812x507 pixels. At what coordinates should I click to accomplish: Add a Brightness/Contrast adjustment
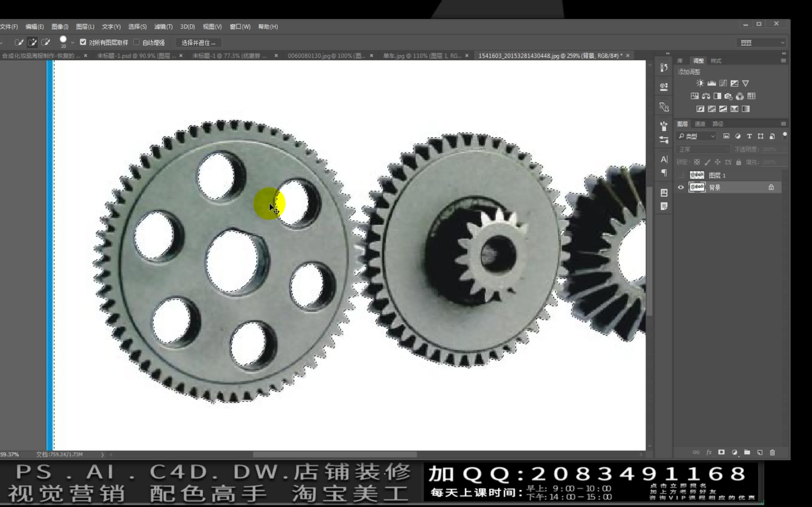point(700,83)
